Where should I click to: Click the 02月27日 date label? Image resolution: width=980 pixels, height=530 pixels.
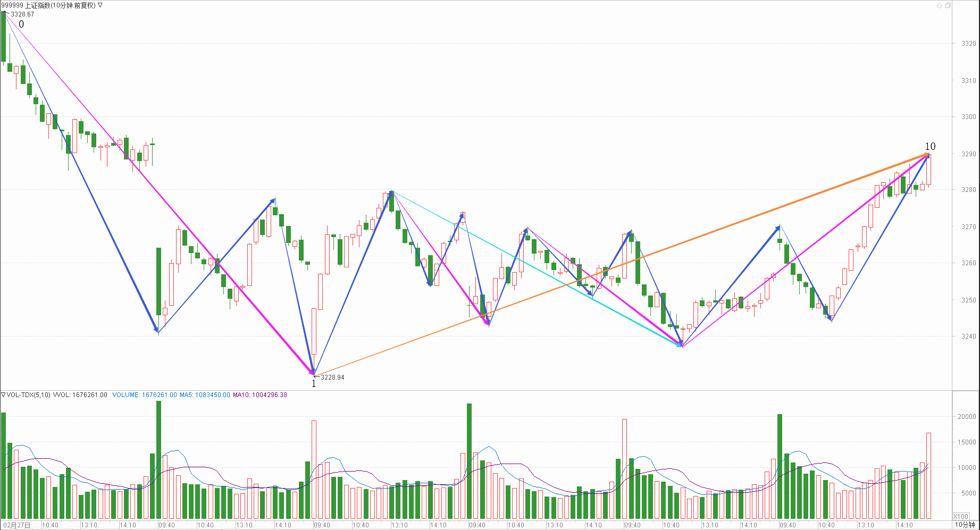point(16,525)
